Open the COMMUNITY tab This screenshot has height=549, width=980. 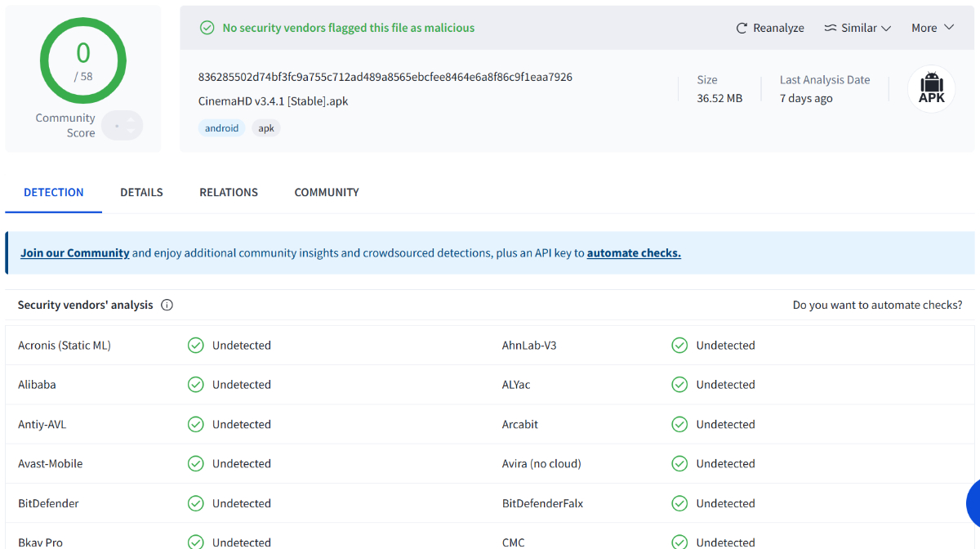[327, 193]
